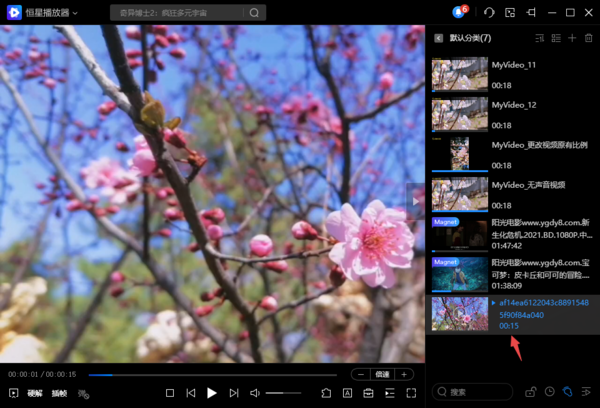Switch to mini window mode icon

pos(510,13)
